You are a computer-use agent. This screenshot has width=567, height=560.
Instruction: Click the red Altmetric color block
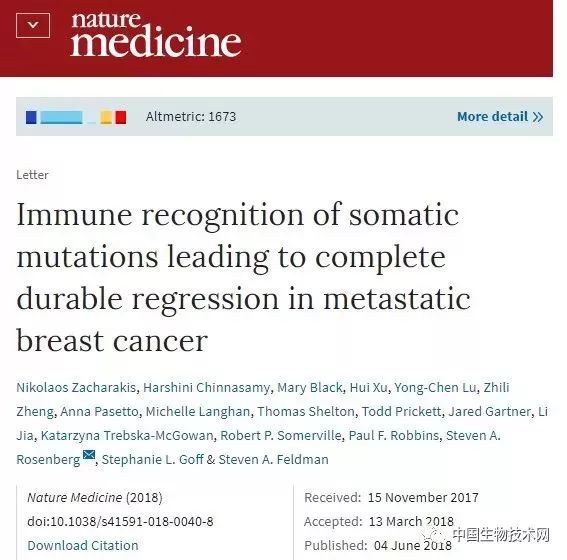pyautogui.click(x=121, y=117)
